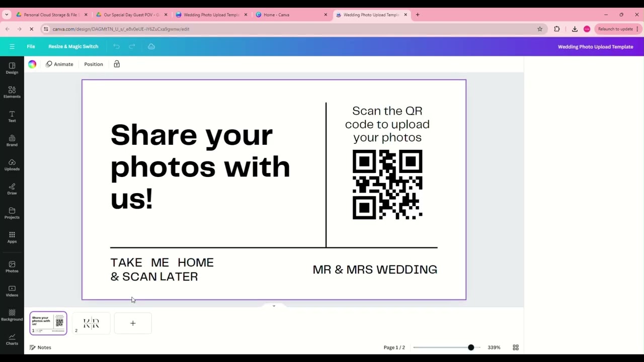
Task: Select the QR code image
Action: 387,185
